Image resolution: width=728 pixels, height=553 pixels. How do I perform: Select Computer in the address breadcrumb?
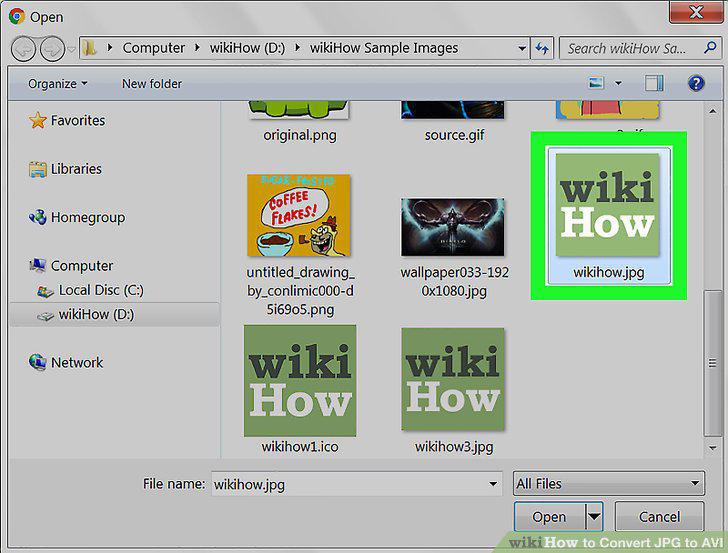coord(154,48)
